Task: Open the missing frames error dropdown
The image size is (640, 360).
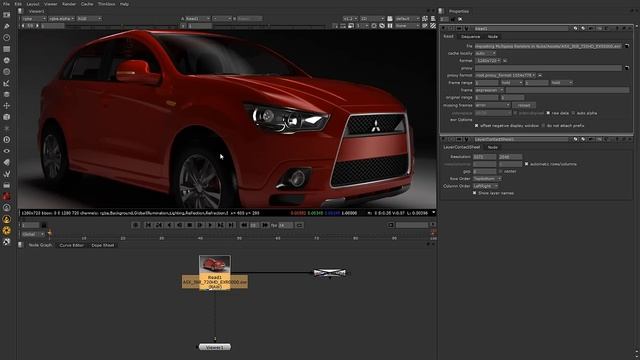Action: pyautogui.click(x=493, y=105)
